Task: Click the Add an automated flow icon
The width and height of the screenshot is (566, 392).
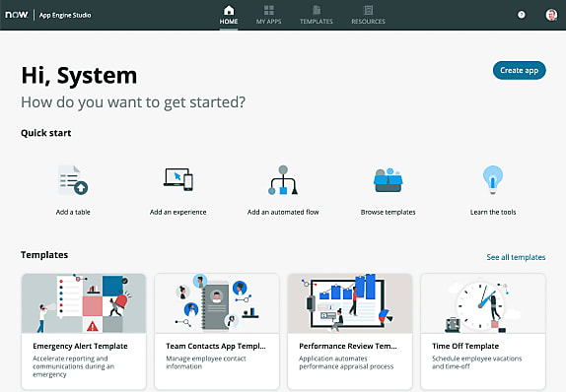Action: 283,180
